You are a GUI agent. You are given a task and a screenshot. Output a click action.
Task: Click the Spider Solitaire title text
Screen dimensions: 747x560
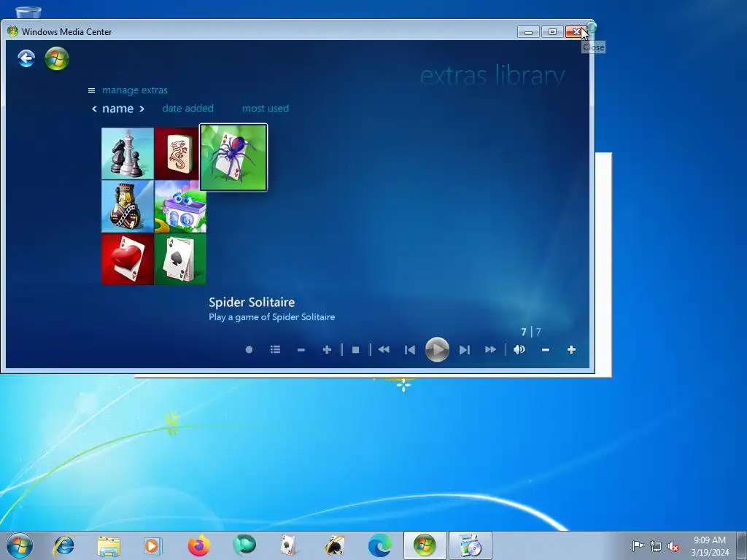(252, 303)
